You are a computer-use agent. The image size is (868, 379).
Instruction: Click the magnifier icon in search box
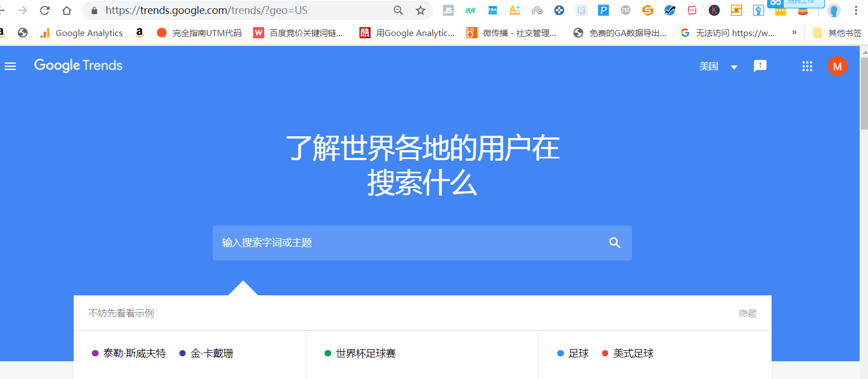(615, 243)
